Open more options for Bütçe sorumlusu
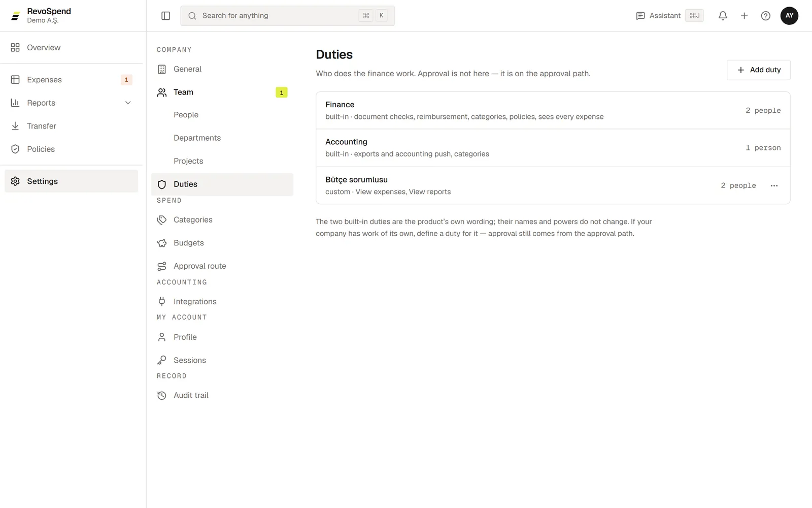The height and width of the screenshot is (508, 812). pos(774,185)
